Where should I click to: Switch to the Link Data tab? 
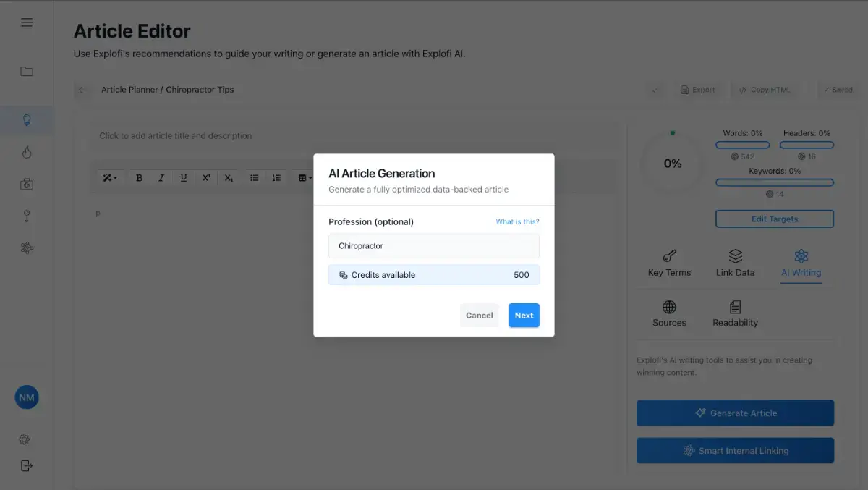coord(735,263)
